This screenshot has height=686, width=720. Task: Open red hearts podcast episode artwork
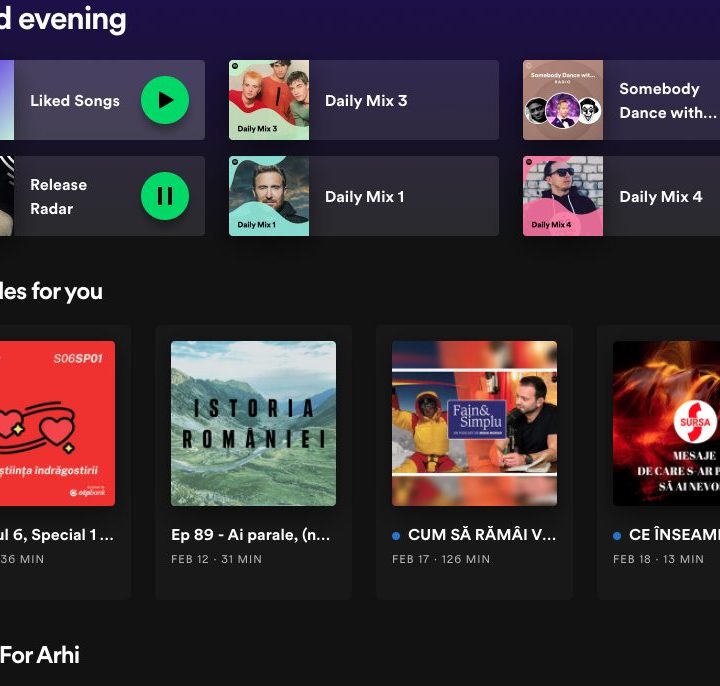coord(57,423)
